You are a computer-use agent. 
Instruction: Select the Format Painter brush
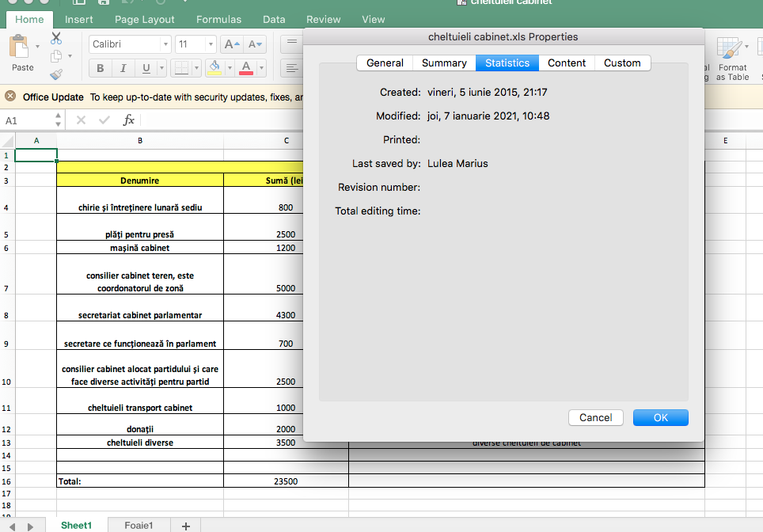click(x=56, y=74)
